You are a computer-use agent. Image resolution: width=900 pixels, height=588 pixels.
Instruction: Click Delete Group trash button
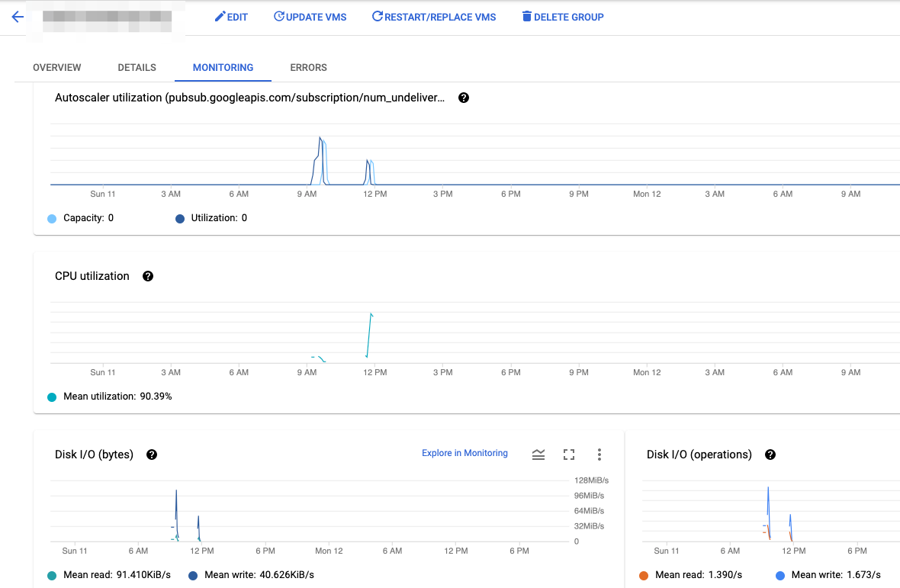pyautogui.click(x=562, y=17)
